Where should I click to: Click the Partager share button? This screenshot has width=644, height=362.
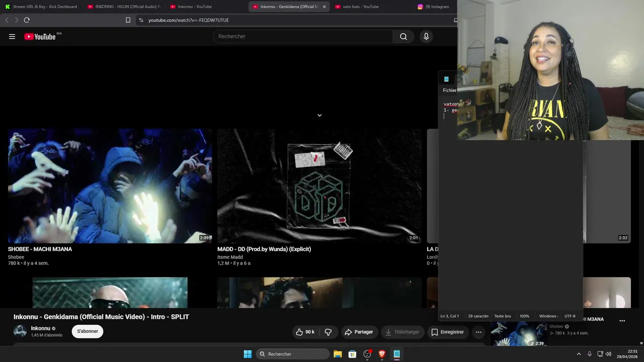pos(359,332)
